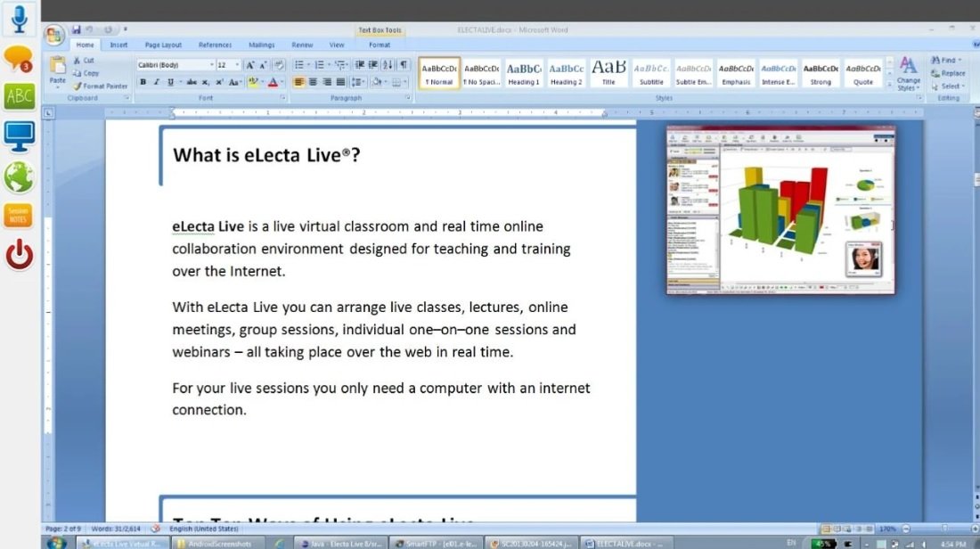This screenshot has height=549, width=980.
Task: Click the microphone icon in the left sidebar
Action: [x=19, y=19]
